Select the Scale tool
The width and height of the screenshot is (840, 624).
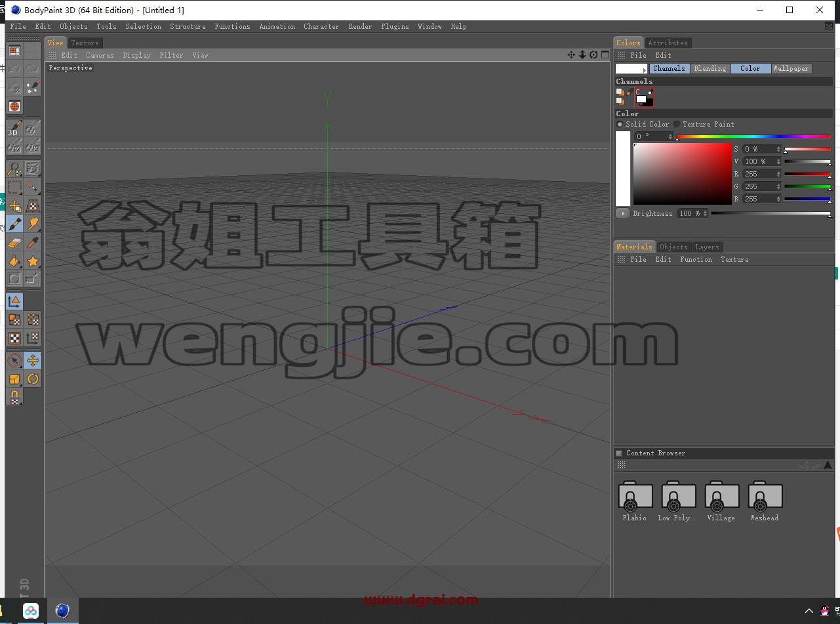pyautogui.click(x=14, y=379)
